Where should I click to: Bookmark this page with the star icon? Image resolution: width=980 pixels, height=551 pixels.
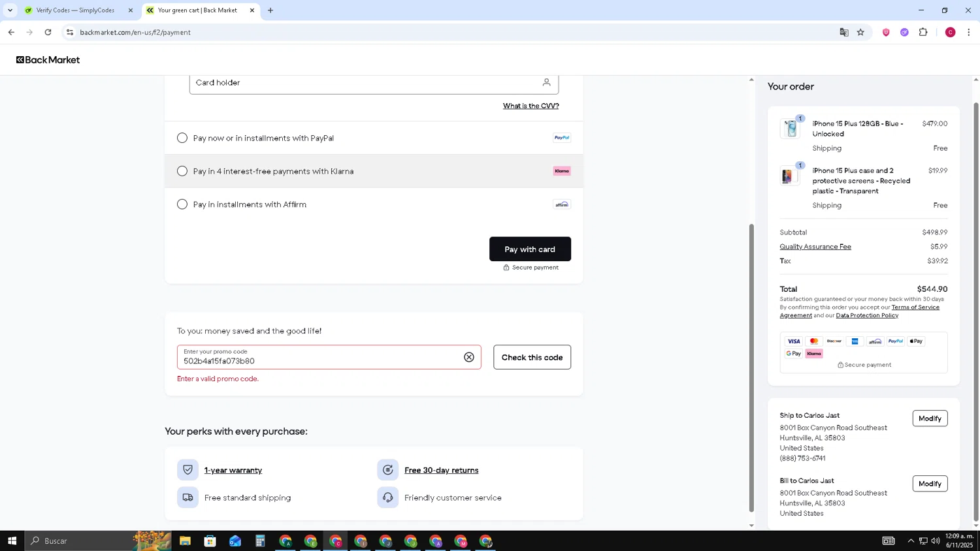pos(860,32)
